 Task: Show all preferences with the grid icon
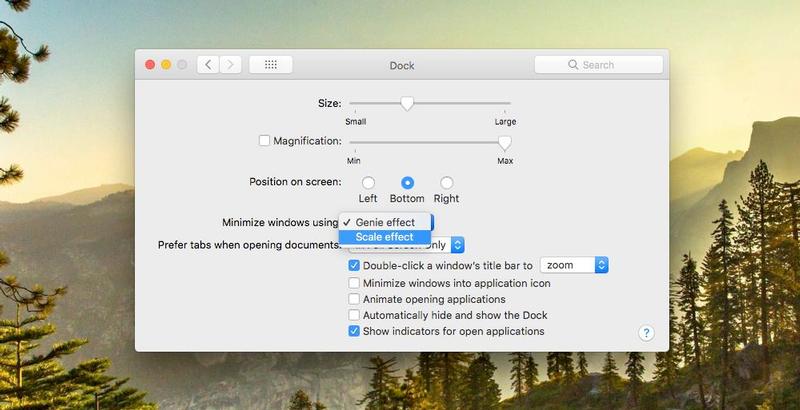[271, 65]
